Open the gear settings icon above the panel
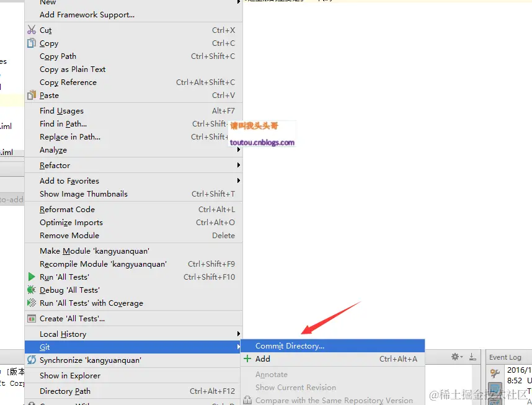Image resolution: width=532 pixels, height=405 pixels. (x=454, y=357)
